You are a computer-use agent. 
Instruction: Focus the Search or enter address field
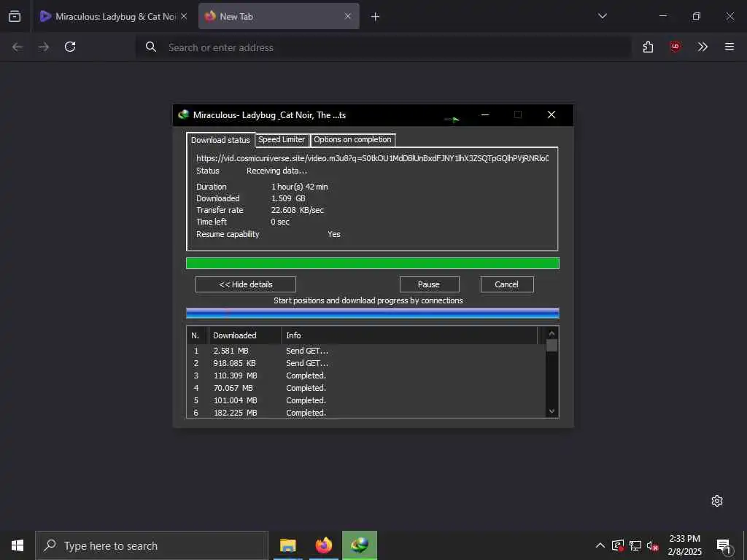(384, 47)
